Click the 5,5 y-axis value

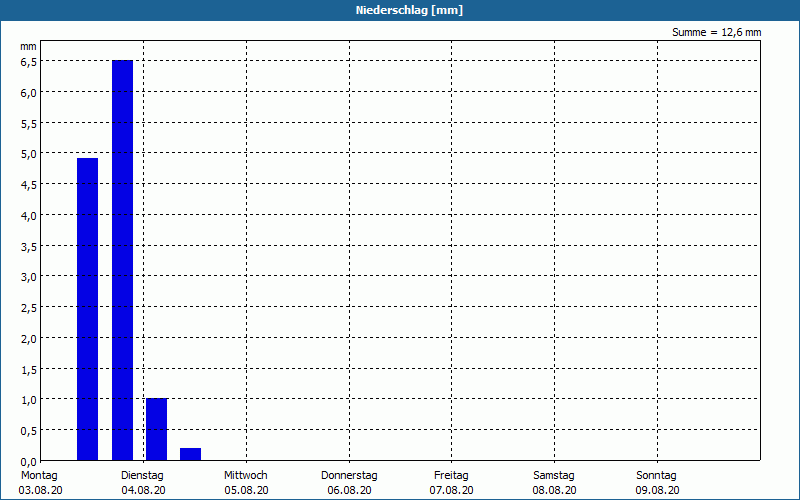[x=29, y=123]
